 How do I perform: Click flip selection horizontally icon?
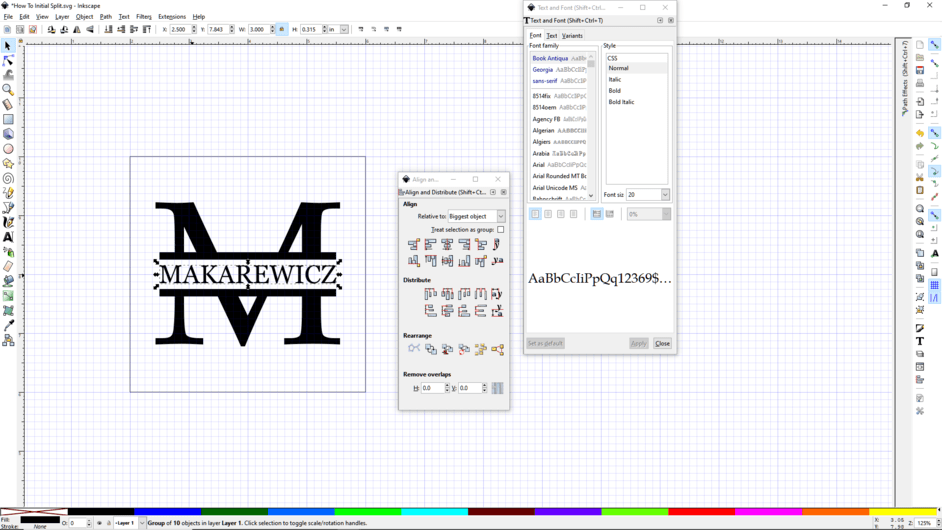[77, 29]
